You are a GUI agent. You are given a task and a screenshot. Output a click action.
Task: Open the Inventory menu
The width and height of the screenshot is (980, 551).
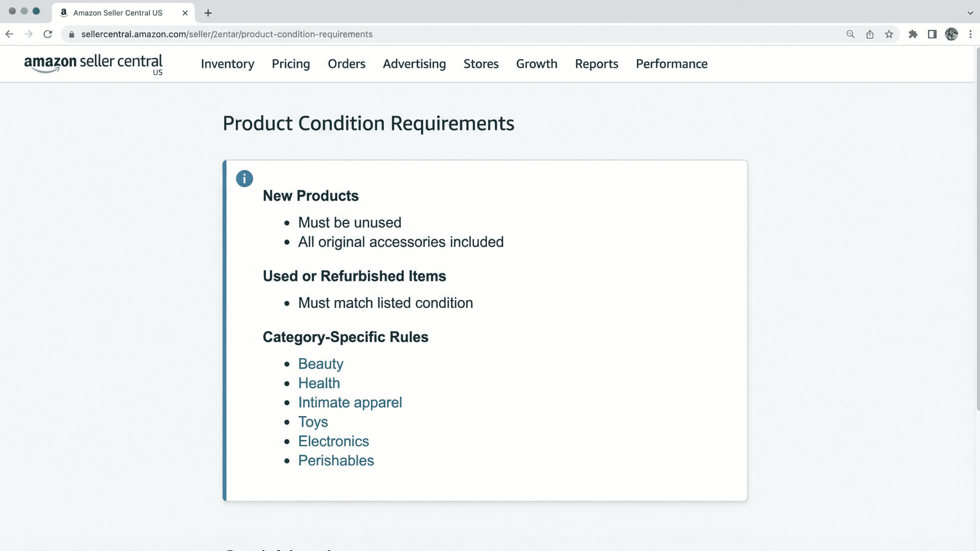click(x=227, y=64)
